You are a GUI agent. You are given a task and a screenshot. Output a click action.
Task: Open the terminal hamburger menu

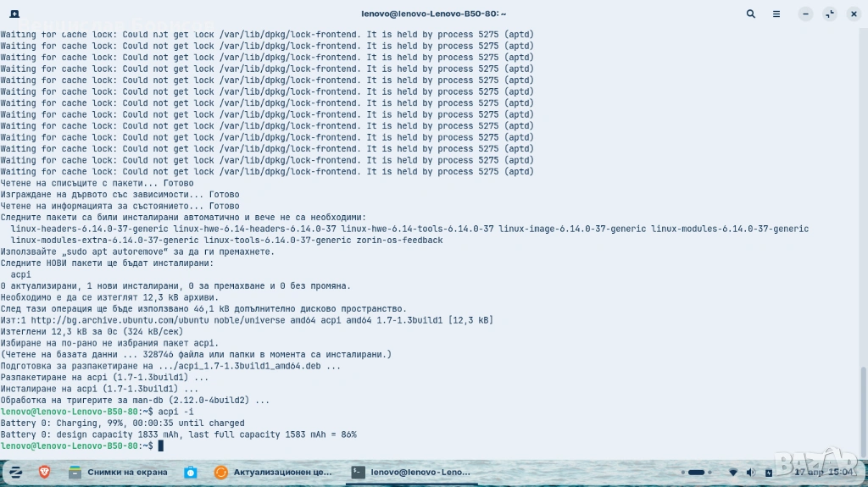776,14
